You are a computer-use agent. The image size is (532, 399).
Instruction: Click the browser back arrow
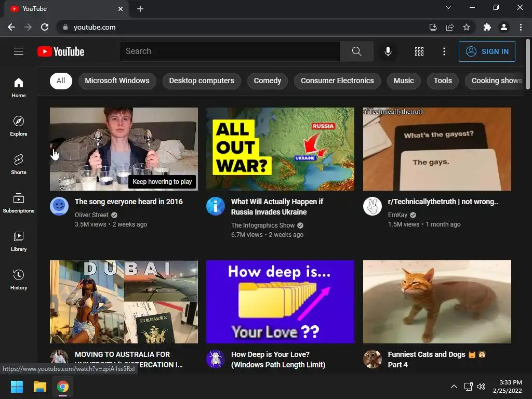pos(11,27)
